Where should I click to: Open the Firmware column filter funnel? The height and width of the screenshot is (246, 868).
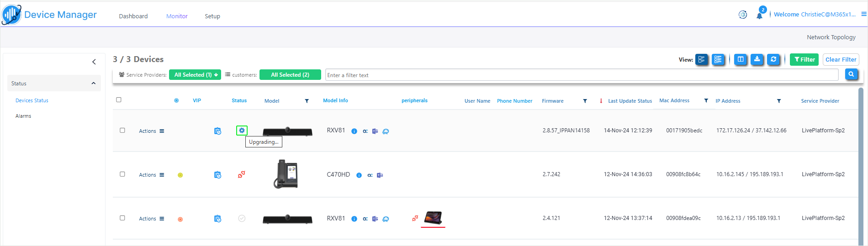pos(585,101)
